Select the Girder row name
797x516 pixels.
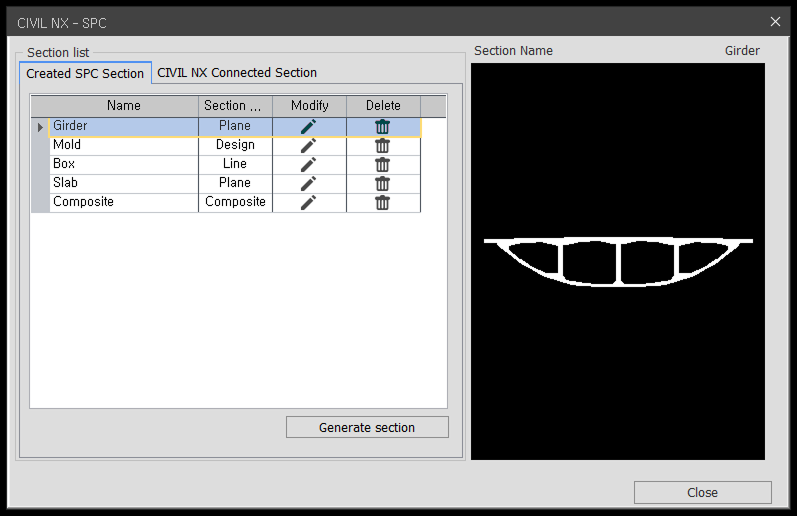pos(124,127)
